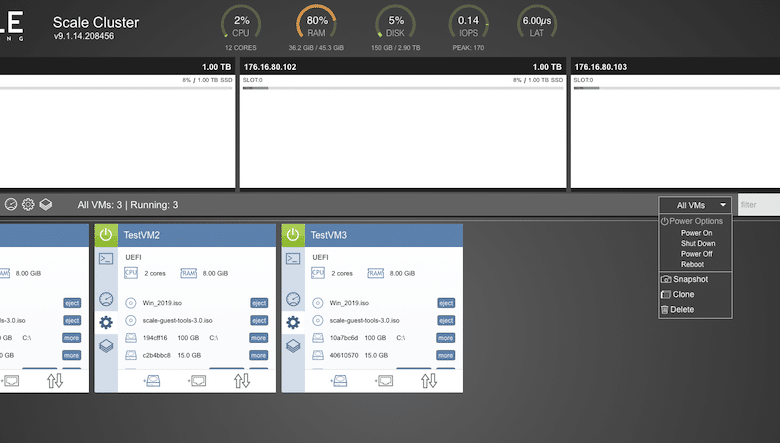Click Power Options menu header
780x443 pixels.
point(692,221)
